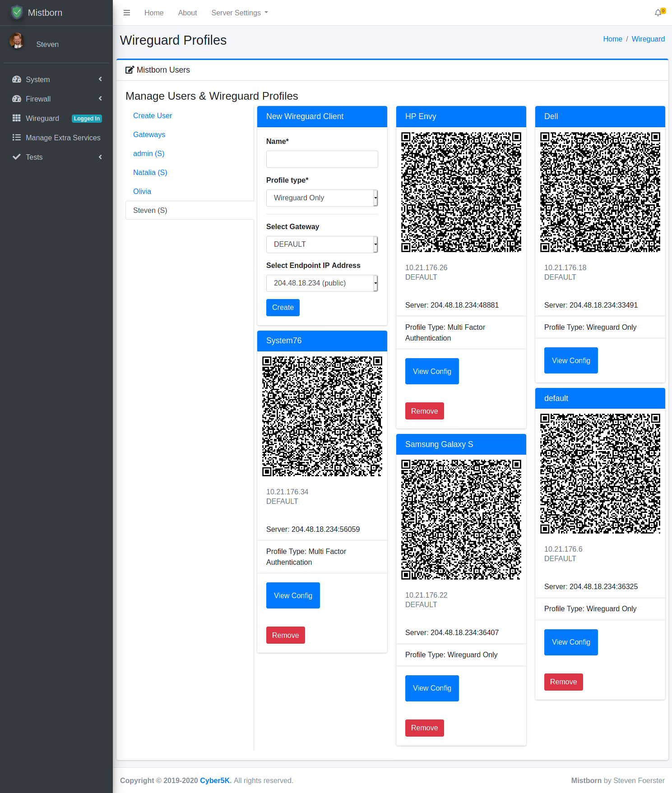Expand the Firewall sidebar chevron
The height and width of the screenshot is (793, 672).
100,99
